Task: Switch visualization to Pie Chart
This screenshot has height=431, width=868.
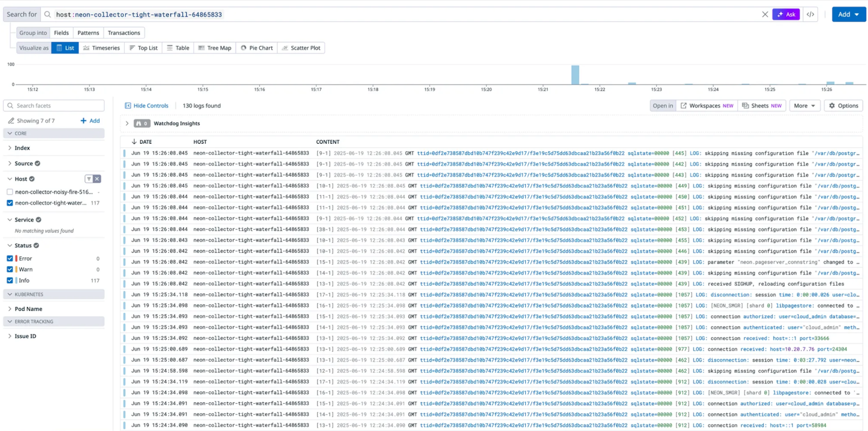Action: pyautogui.click(x=257, y=48)
